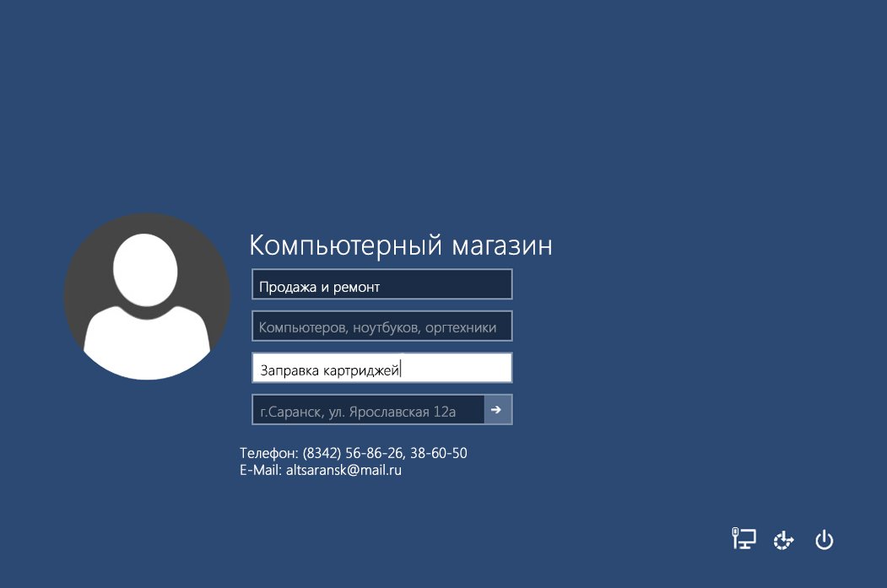887x588 pixels.
Task: Focus the 'Компьютеров, ноутбуков, оргтехники' field
Action: pyautogui.click(x=381, y=326)
